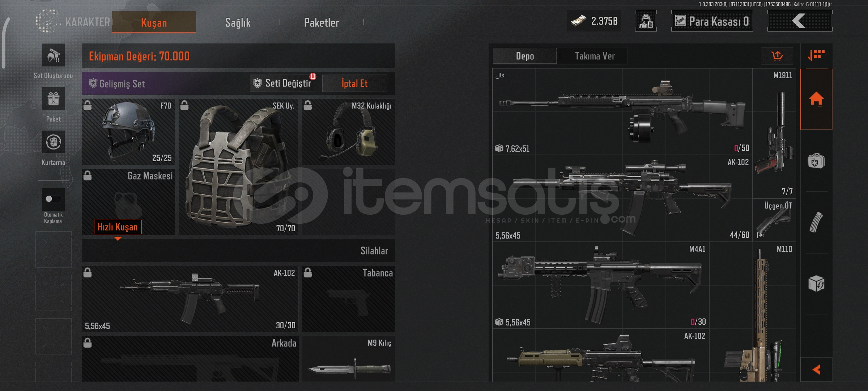The image size is (868, 391).
Task: Collapse side panel with red arrow
Action: pos(816,370)
